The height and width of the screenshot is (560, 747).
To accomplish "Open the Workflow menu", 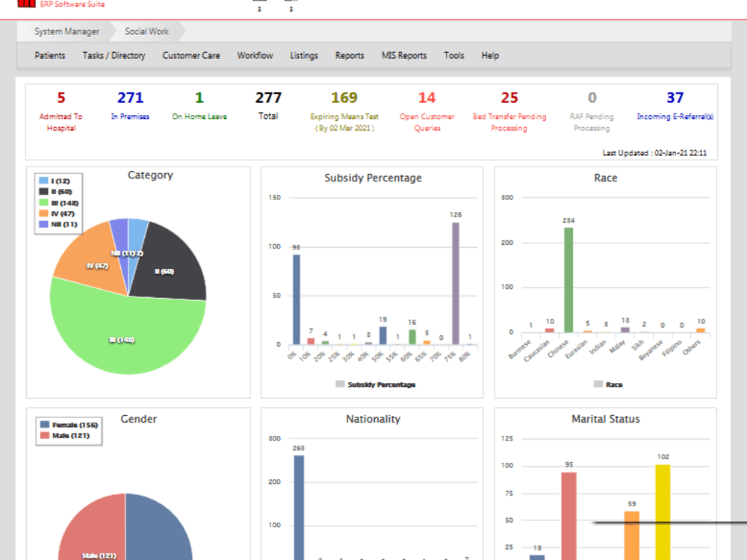I will coord(255,56).
